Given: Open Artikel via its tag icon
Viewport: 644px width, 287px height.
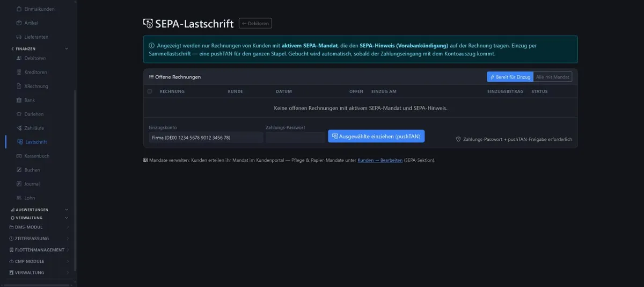Looking at the screenshot, I should tap(19, 23).
